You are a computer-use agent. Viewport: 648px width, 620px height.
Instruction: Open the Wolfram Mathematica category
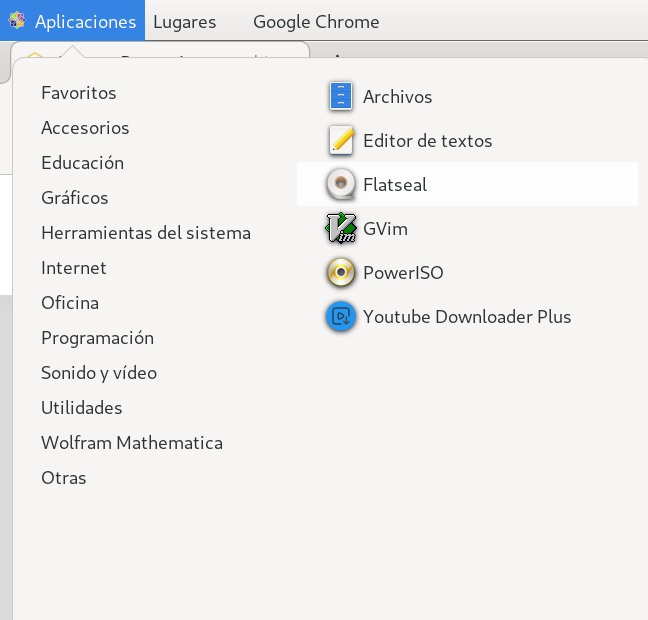132,443
